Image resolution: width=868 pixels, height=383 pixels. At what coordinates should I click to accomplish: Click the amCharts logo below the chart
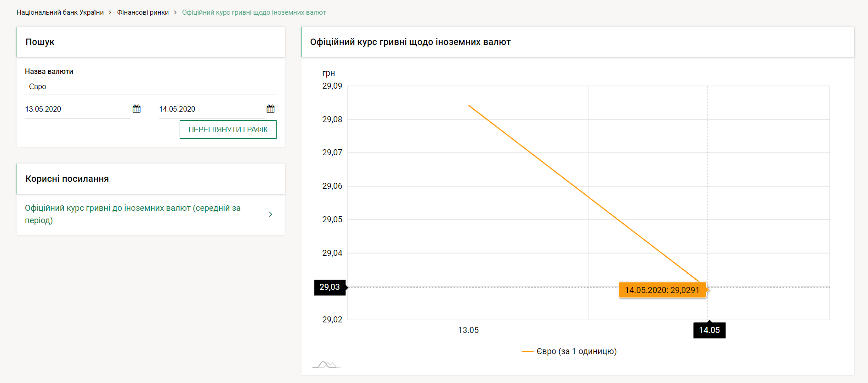326,365
